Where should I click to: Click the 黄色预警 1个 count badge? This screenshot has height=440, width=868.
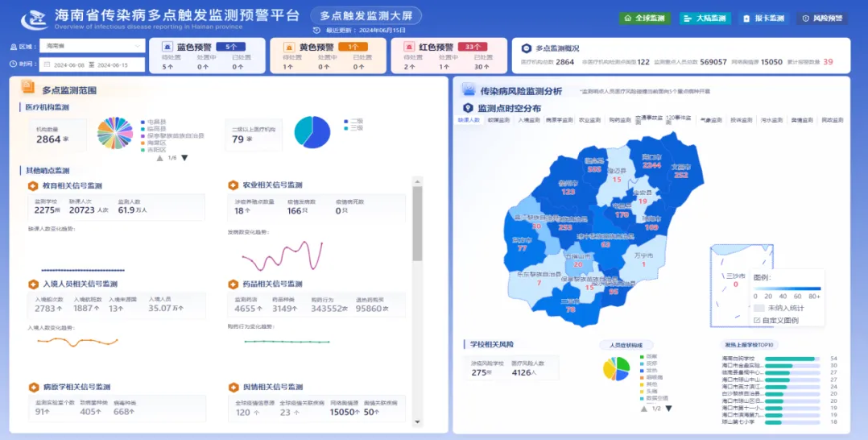tap(353, 47)
